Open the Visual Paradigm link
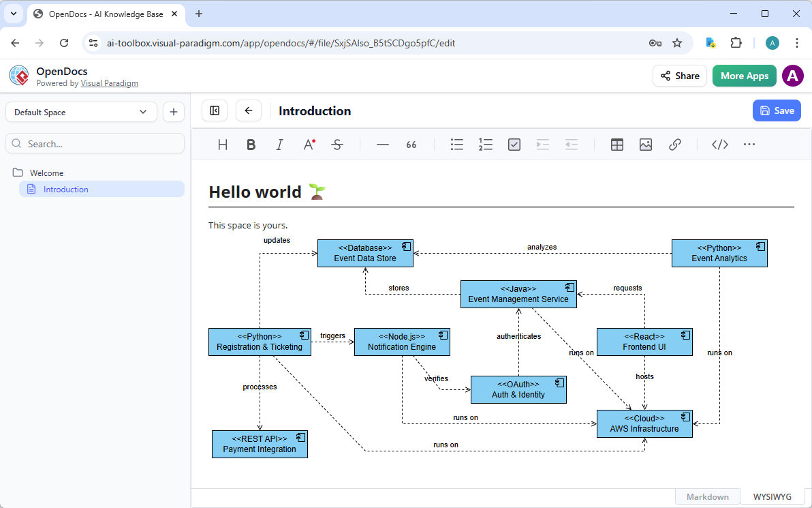812x508 pixels. (x=109, y=83)
